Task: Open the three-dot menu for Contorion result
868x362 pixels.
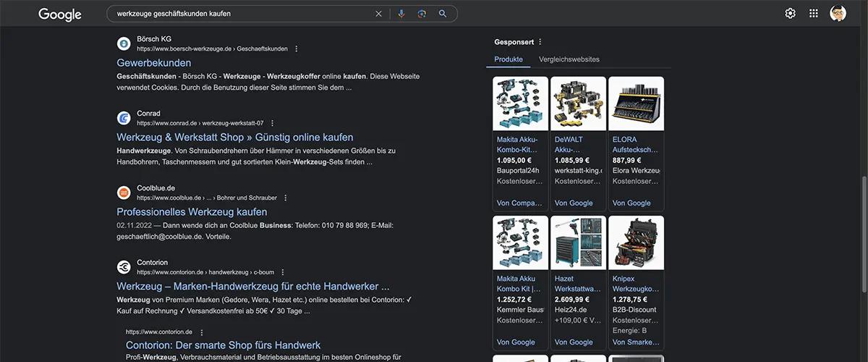Action: [x=283, y=272]
